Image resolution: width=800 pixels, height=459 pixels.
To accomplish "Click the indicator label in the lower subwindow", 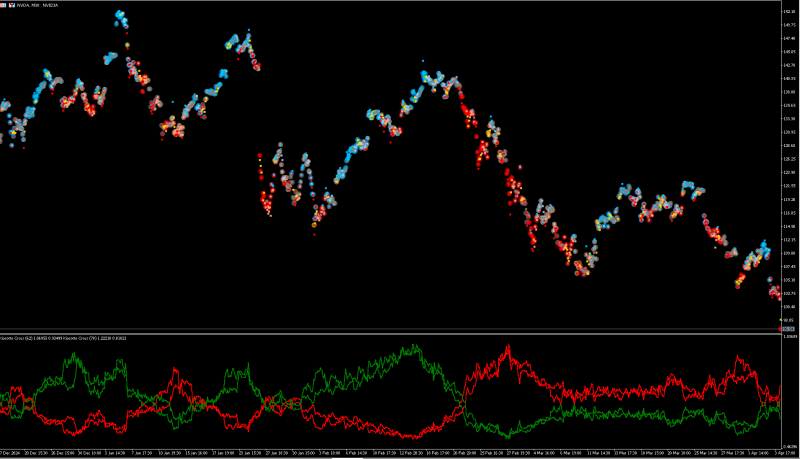I will [x=63, y=338].
